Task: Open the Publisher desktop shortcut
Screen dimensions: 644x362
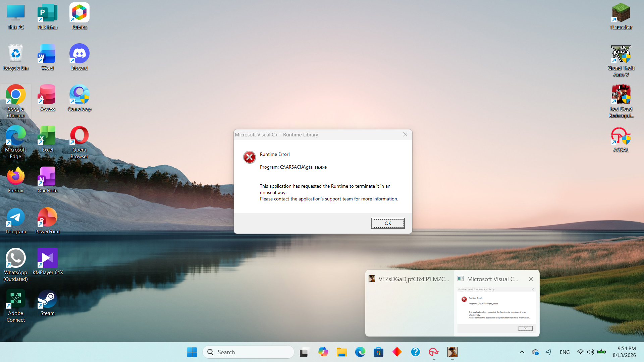Action: 47,17
